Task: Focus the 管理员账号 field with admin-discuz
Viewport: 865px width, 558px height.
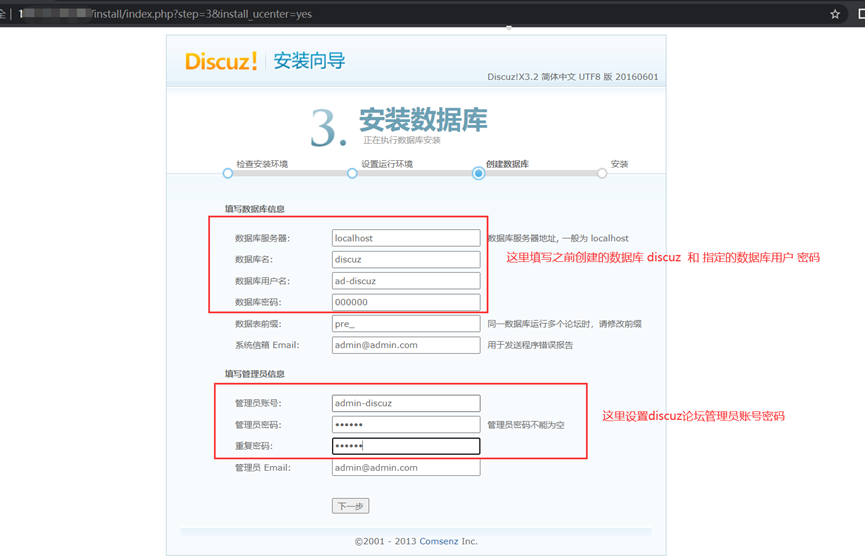Action: 406,403
